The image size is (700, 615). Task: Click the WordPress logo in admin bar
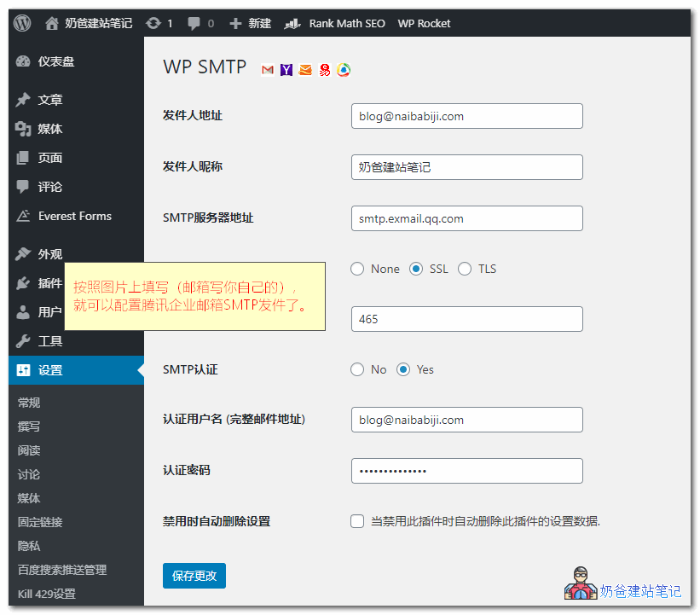tap(20, 23)
